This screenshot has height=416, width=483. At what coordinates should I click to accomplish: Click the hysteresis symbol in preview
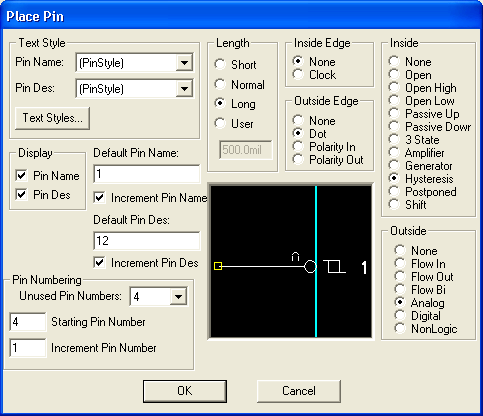334,267
